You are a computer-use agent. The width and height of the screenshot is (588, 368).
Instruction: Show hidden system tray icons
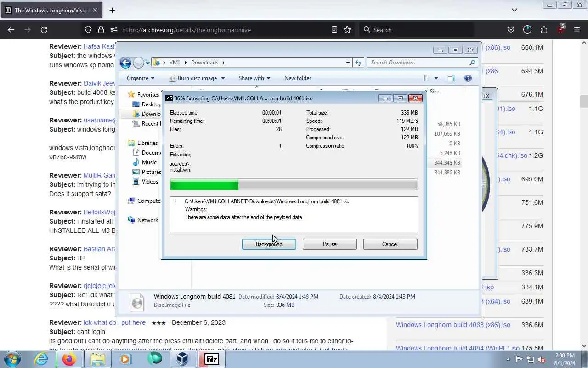(x=508, y=359)
